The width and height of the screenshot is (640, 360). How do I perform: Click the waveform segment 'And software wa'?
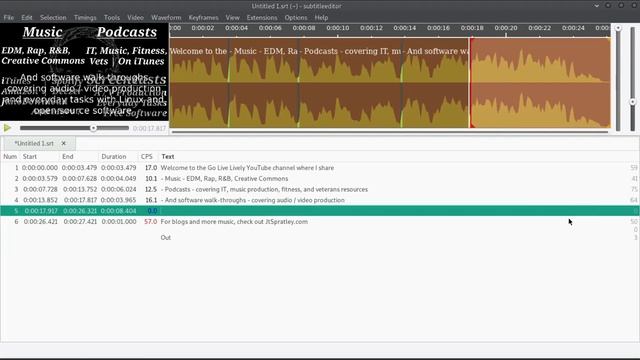click(x=436, y=83)
